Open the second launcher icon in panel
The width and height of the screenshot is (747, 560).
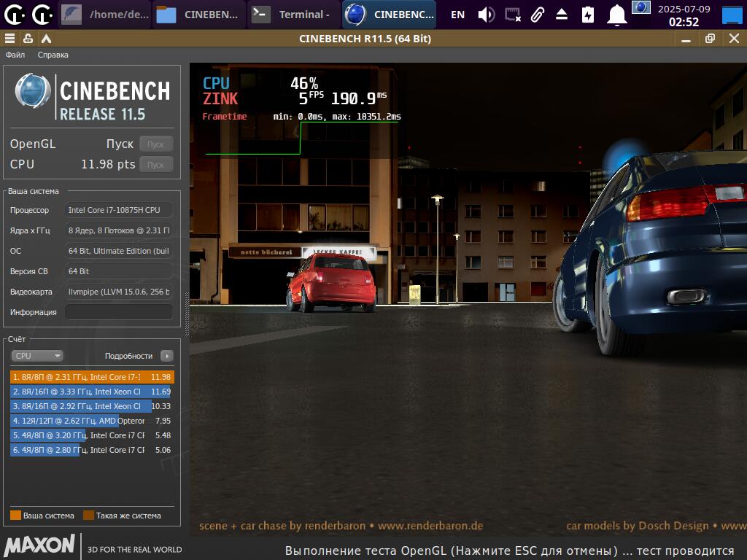[x=42, y=15]
